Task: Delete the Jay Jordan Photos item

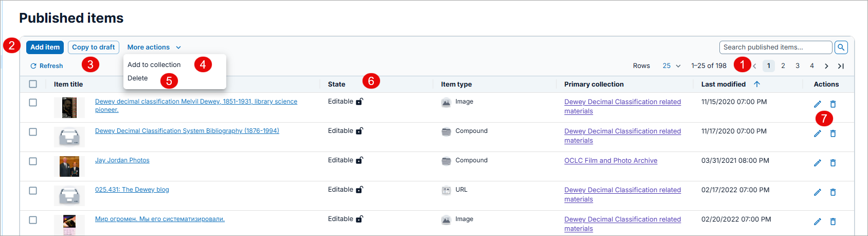Action: pyautogui.click(x=833, y=163)
